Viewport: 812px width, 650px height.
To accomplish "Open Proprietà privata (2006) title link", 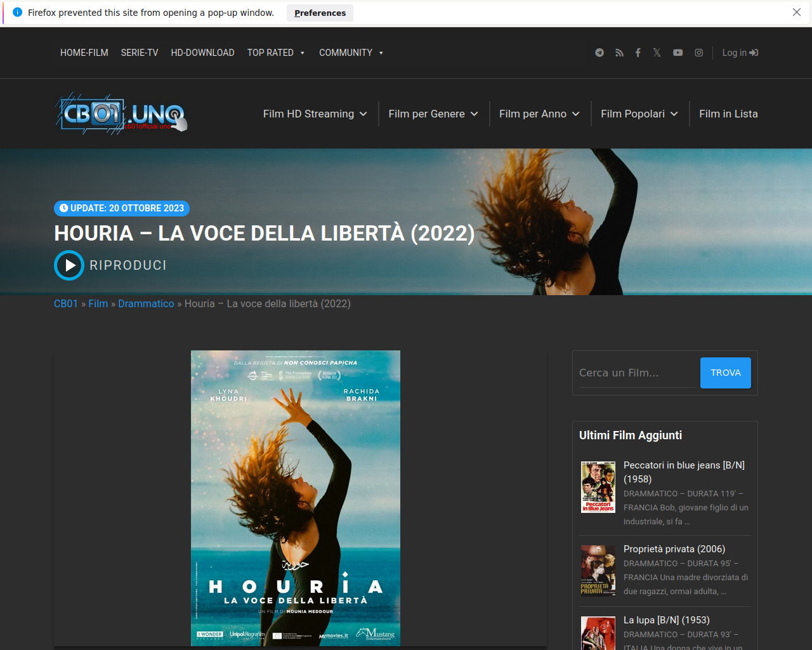I will 674,549.
